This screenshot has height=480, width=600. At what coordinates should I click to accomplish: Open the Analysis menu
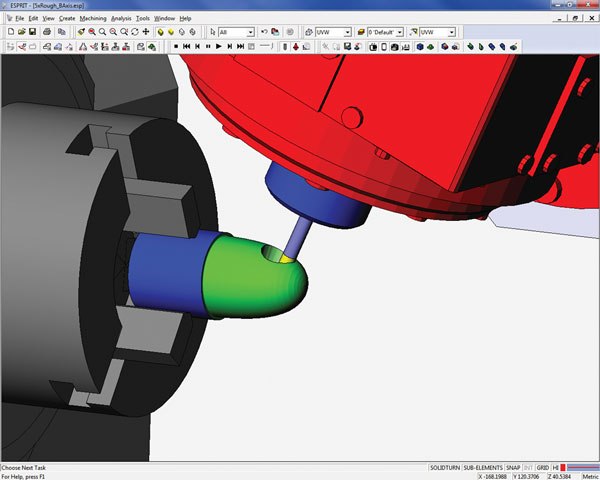click(x=121, y=18)
